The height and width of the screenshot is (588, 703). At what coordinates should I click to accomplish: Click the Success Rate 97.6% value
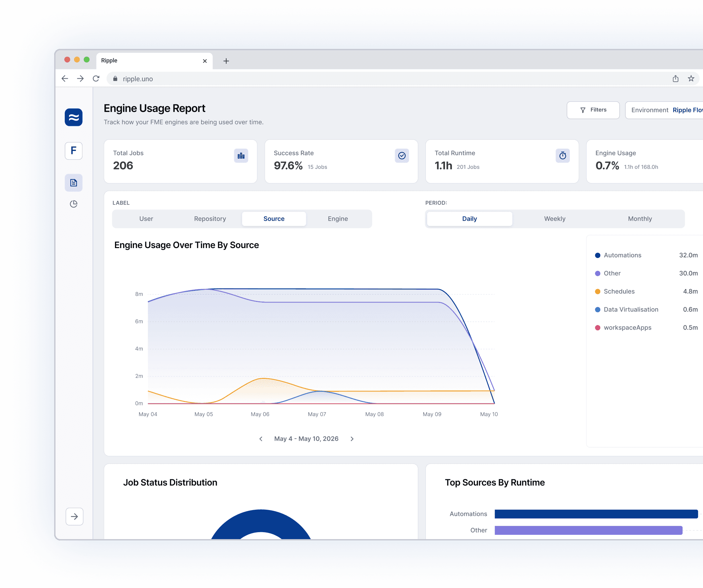tap(288, 165)
